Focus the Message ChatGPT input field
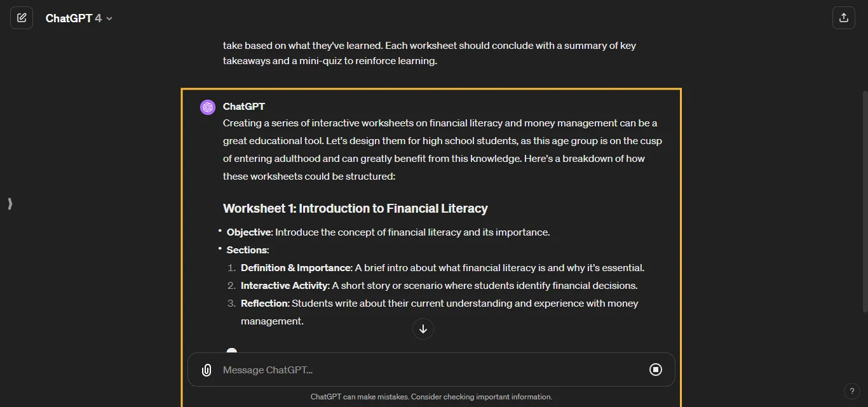The width and height of the screenshot is (868, 407). point(381,370)
